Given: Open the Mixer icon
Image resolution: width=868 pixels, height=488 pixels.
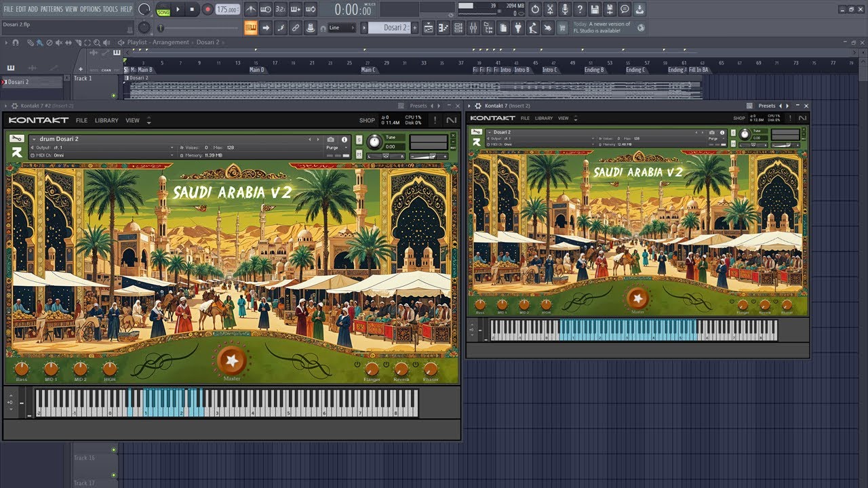Looking at the screenshot, I should pos(473,28).
